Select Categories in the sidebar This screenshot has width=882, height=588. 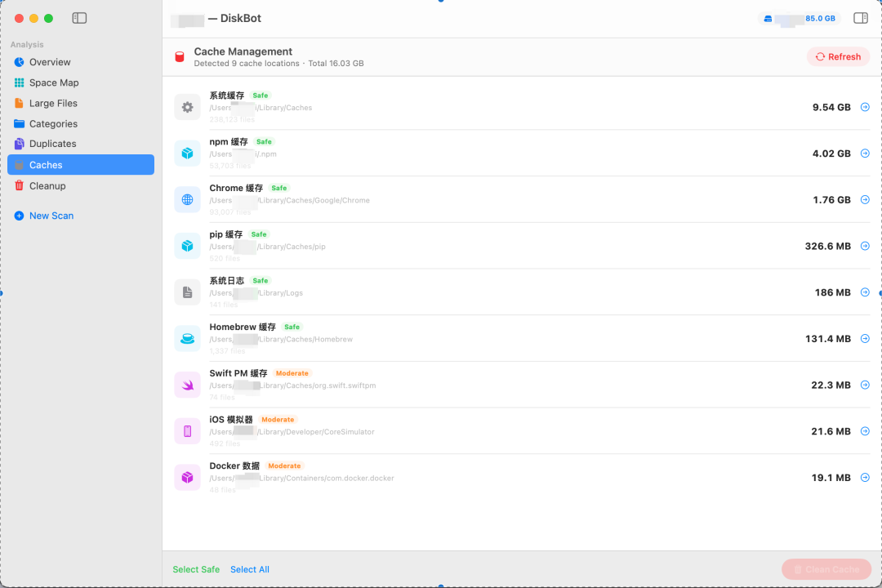coord(80,124)
